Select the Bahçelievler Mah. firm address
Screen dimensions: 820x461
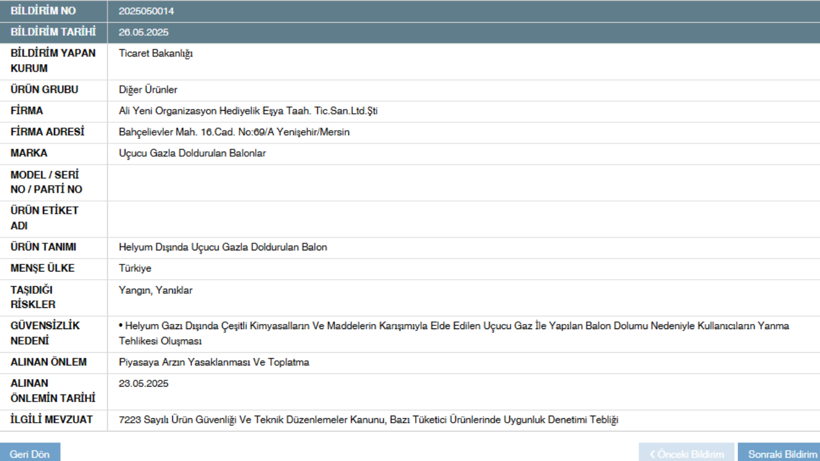coord(233,132)
